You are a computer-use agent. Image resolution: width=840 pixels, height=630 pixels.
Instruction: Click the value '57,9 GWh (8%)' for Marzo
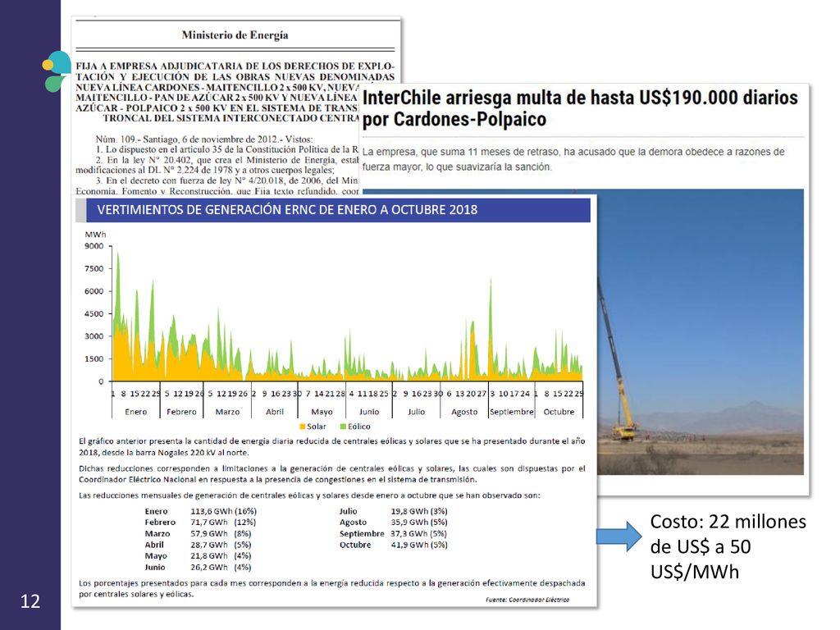coord(221,533)
